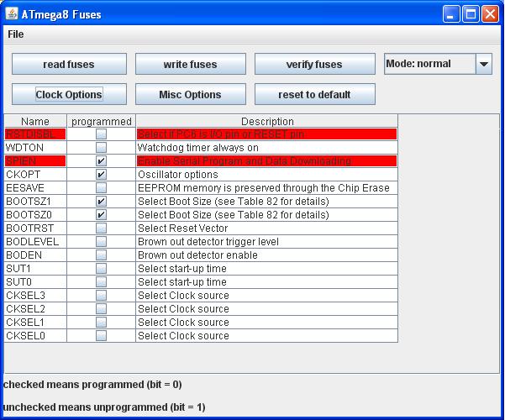Screen dimensions: 505x420
Task: Select the CKSEL2 name cell
Action: click(35, 309)
